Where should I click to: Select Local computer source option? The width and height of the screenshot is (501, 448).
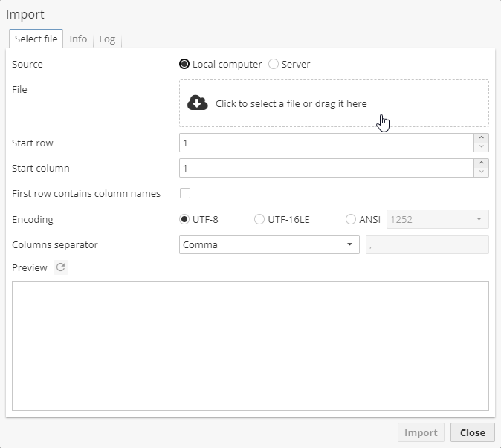(x=184, y=65)
